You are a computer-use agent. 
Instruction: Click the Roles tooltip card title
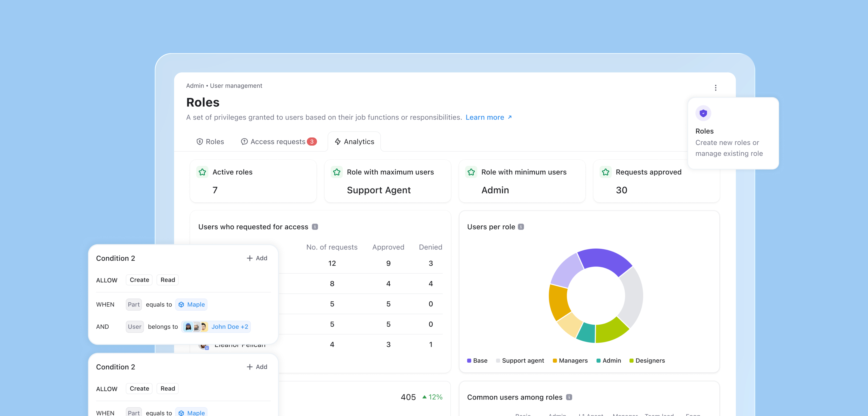click(704, 131)
